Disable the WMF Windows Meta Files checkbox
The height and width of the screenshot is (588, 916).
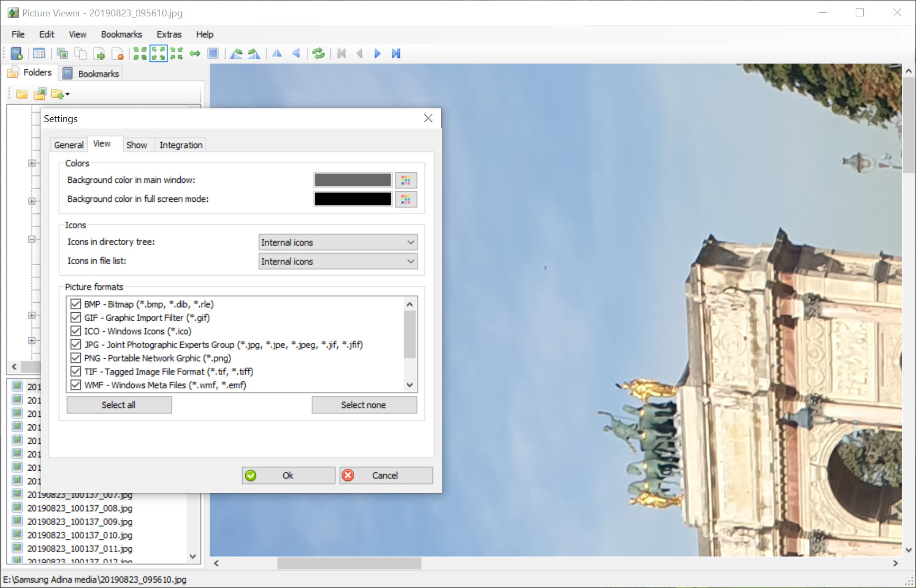coord(76,385)
